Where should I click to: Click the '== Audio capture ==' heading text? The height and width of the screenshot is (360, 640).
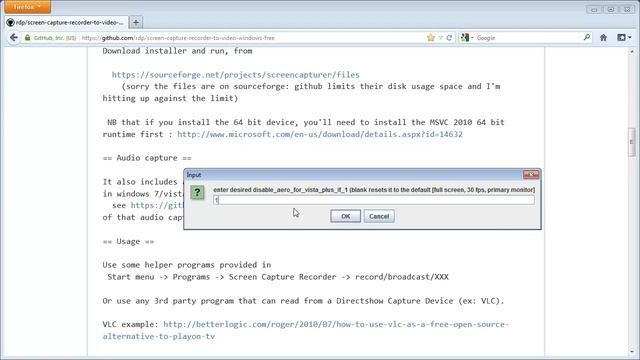point(147,158)
